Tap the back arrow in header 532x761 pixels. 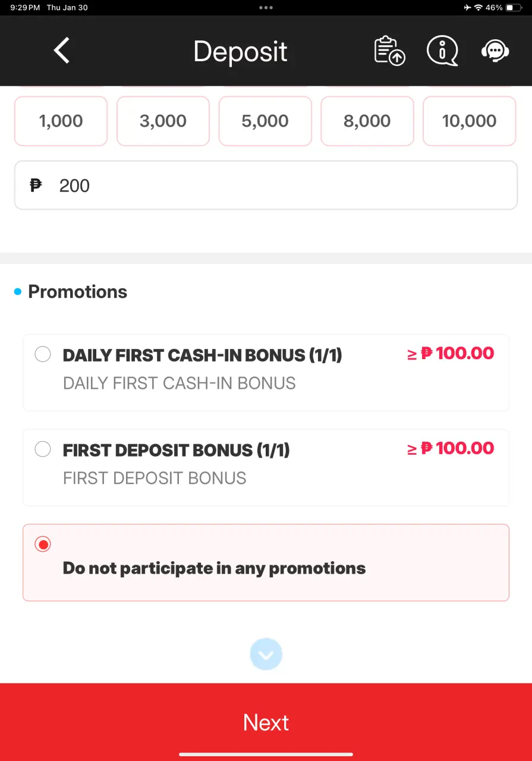tap(62, 50)
